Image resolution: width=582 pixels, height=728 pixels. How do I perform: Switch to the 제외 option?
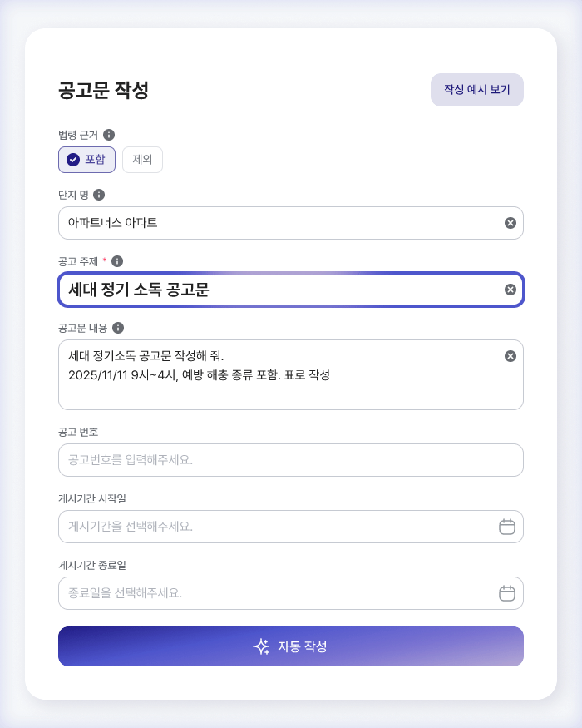142,160
